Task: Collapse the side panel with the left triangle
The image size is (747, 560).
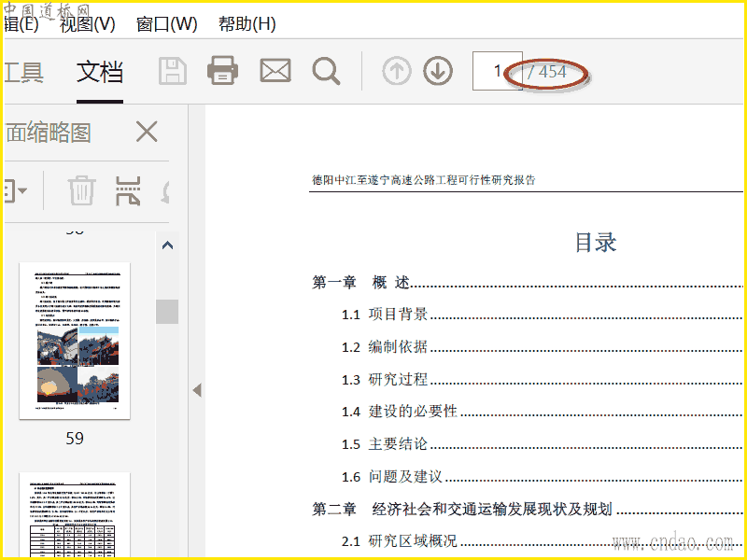Action: [197, 390]
